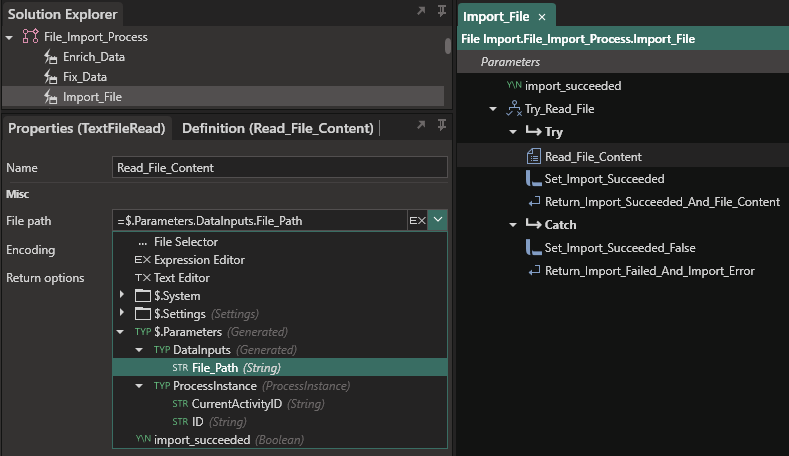Select Enrich_Data in Solution Explorer
This screenshot has height=456, width=789.
tap(94, 57)
